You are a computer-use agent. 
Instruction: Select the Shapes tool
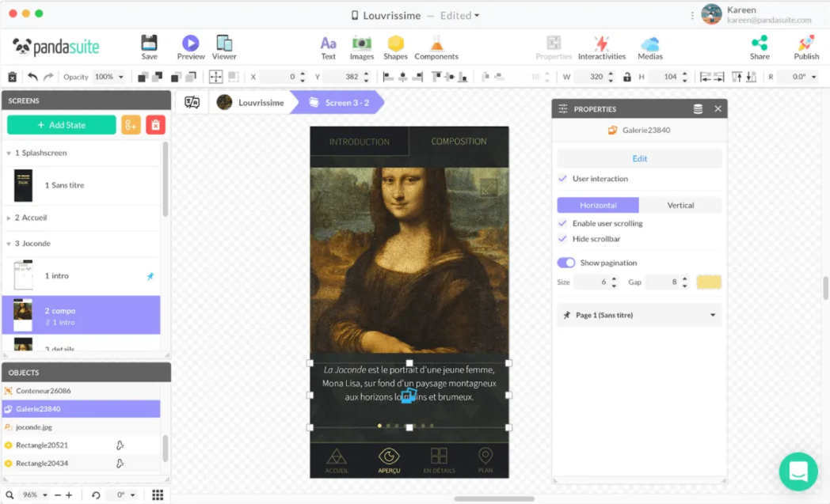click(x=395, y=44)
